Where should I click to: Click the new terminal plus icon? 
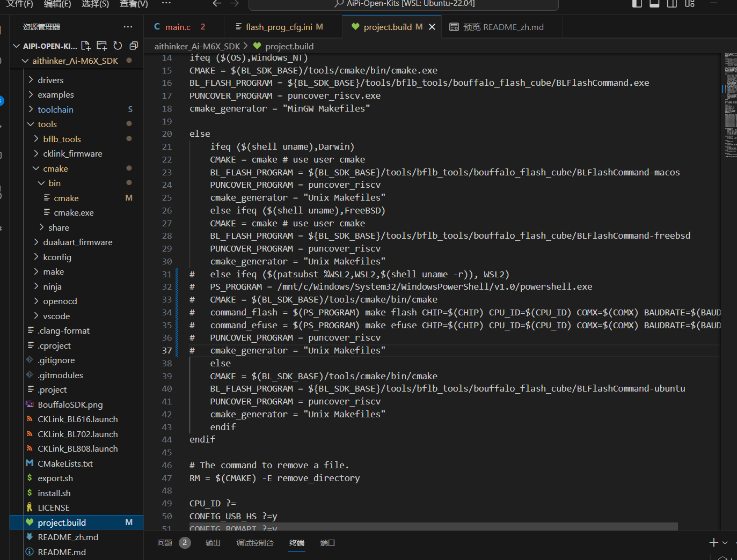coord(713,543)
